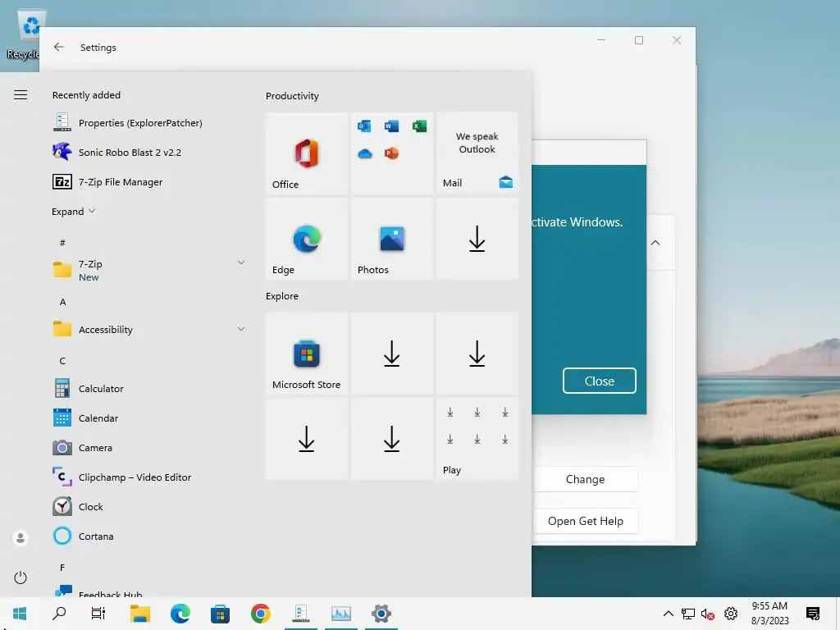Open the user account icon in Start
Screen dimensions: 840x630
[x=21, y=537]
